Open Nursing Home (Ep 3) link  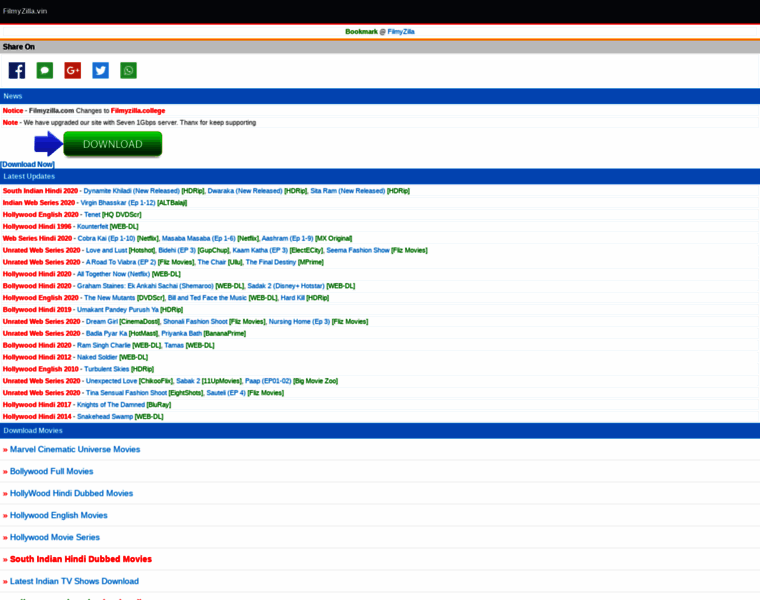(x=299, y=321)
